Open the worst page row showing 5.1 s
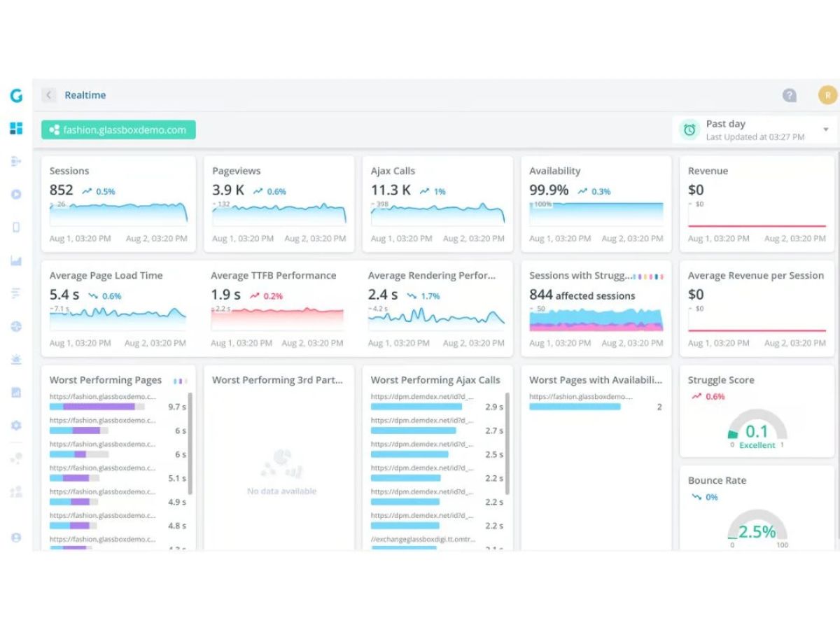The image size is (840, 630). [x=118, y=474]
